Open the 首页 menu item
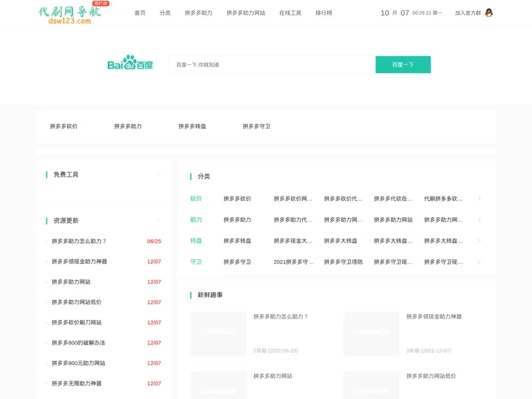 coord(140,13)
